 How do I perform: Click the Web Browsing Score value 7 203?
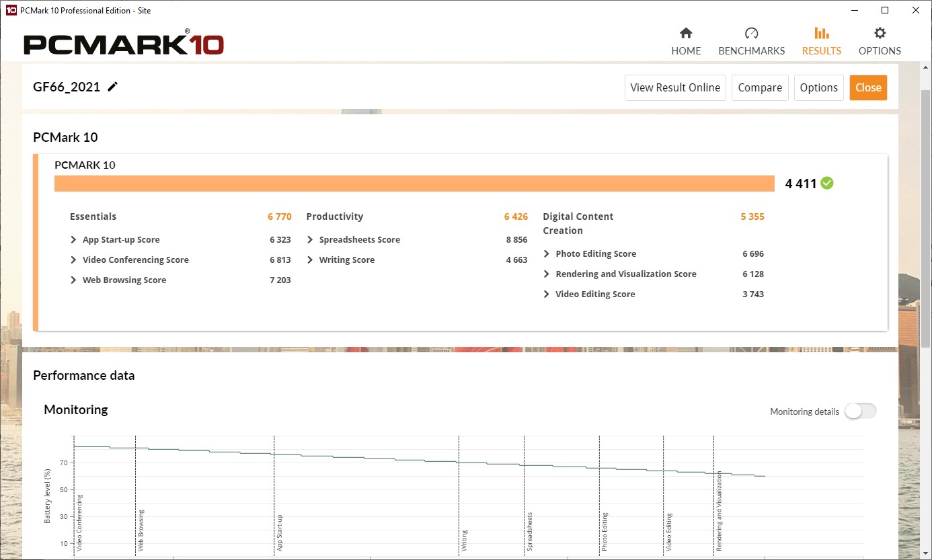280,280
